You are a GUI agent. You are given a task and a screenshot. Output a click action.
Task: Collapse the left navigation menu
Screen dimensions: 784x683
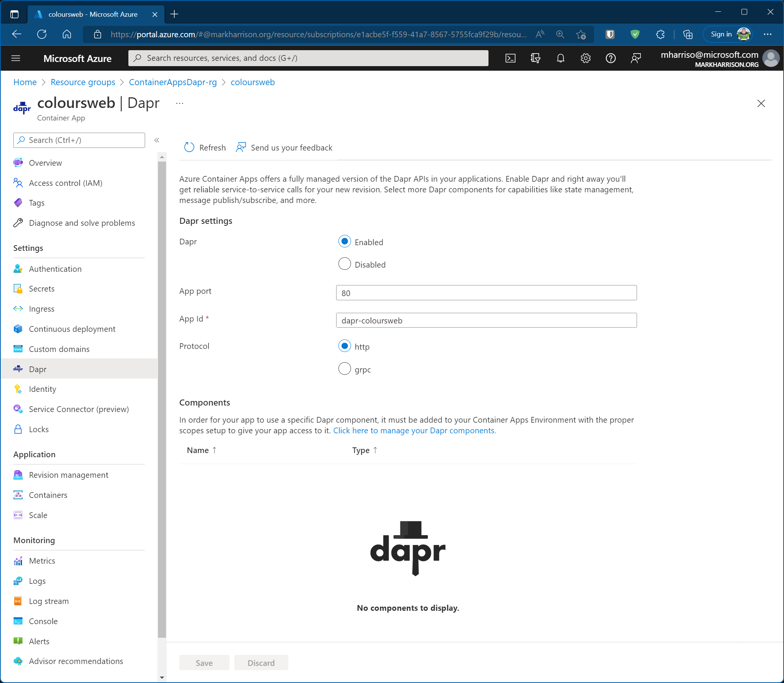(x=156, y=140)
